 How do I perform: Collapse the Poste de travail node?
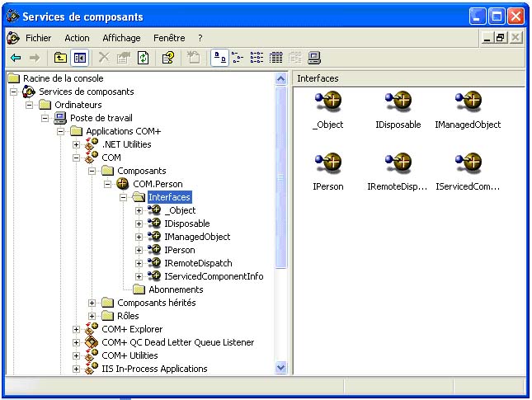pos(45,118)
